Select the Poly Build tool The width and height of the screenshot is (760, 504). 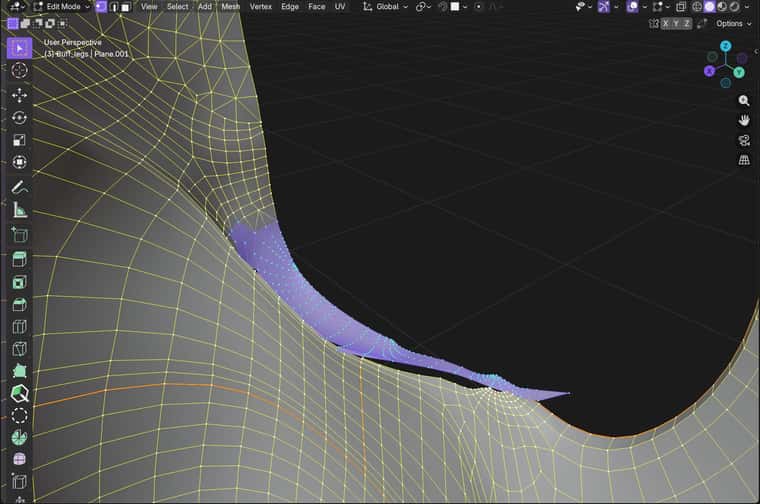[x=19, y=371]
